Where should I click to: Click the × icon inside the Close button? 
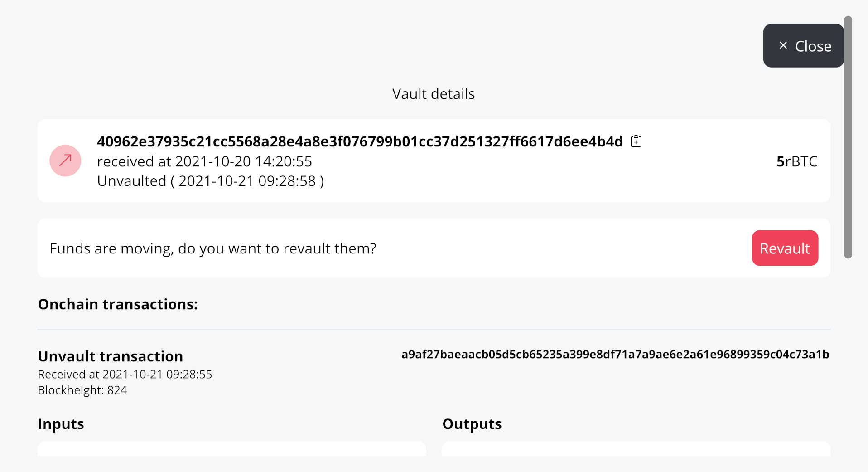pos(782,45)
